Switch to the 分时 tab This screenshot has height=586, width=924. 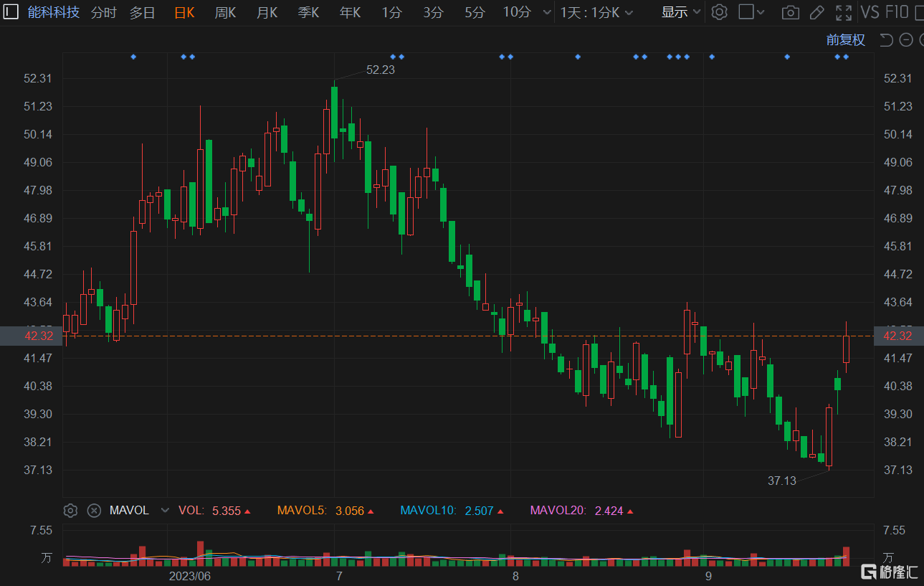click(x=104, y=12)
